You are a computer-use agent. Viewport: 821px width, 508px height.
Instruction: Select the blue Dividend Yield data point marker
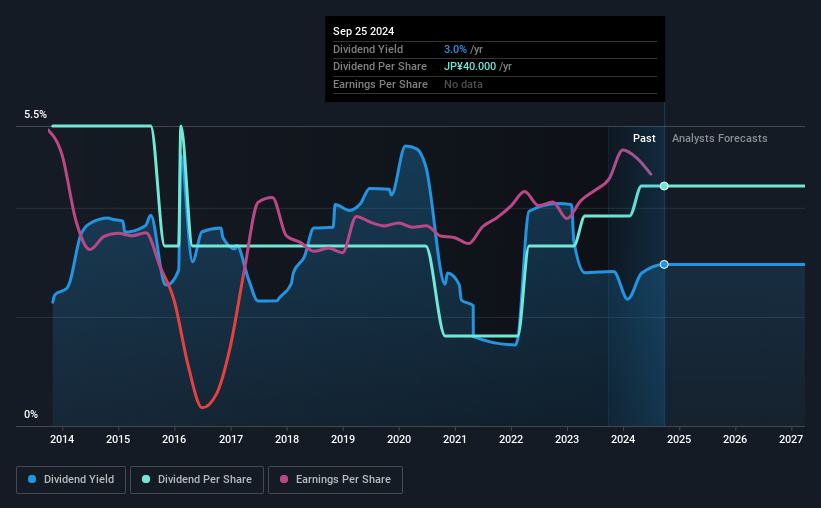click(664, 264)
